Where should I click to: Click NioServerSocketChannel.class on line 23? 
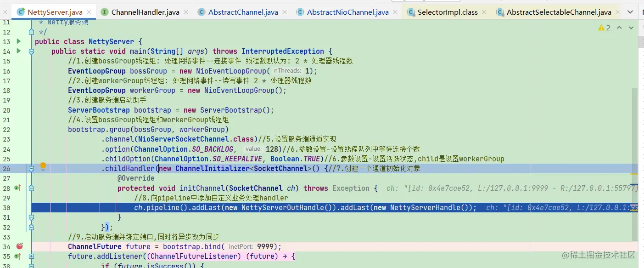click(x=196, y=139)
